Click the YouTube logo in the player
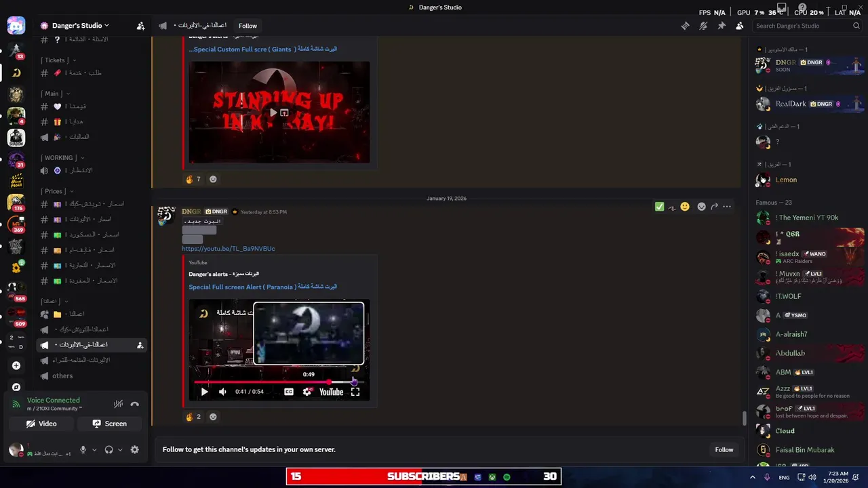 [x=331, y=392]
